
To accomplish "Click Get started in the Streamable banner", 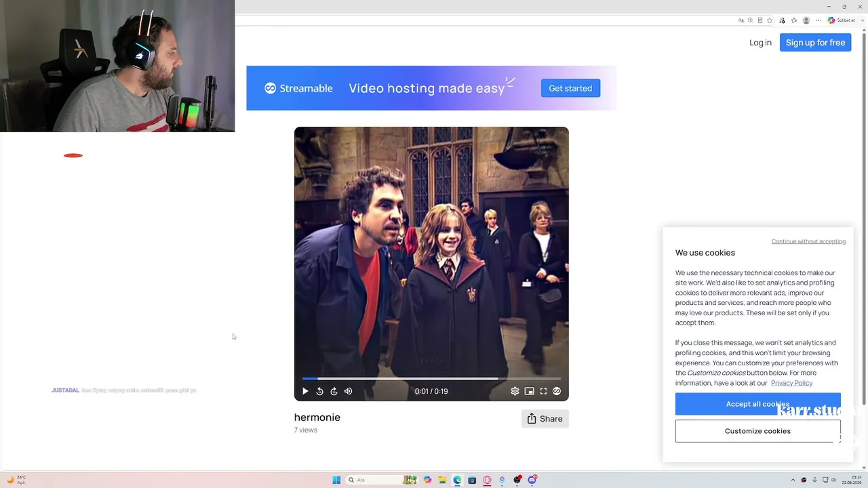I will (570, 88).
